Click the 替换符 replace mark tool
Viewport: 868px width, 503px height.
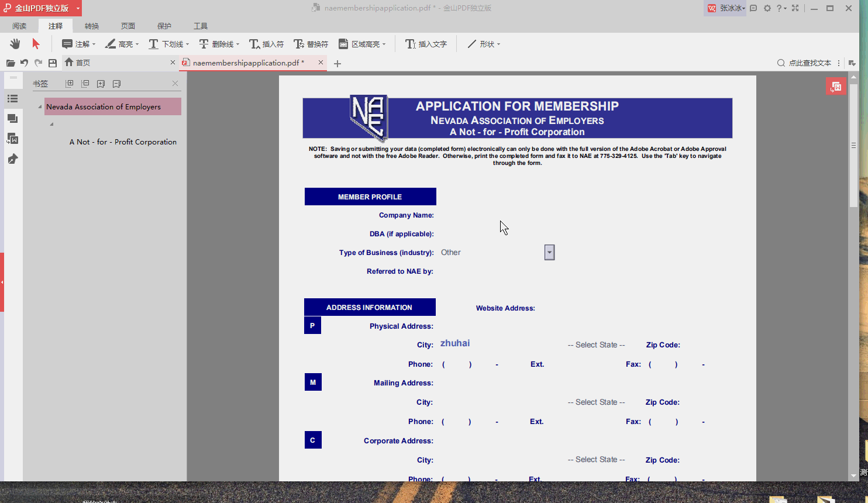point(311,44)
